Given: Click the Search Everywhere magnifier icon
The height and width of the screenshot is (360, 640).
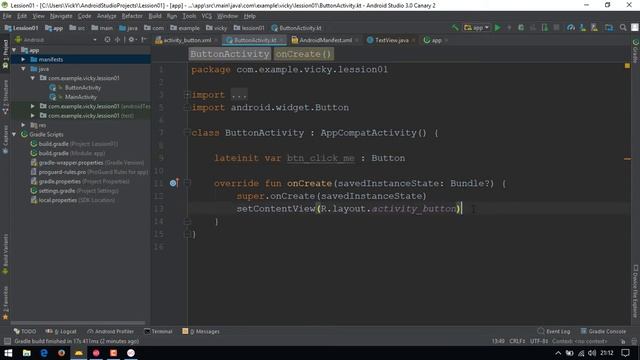Looking at the screenshot, I should pyautogui.click(x=623, y=28).
